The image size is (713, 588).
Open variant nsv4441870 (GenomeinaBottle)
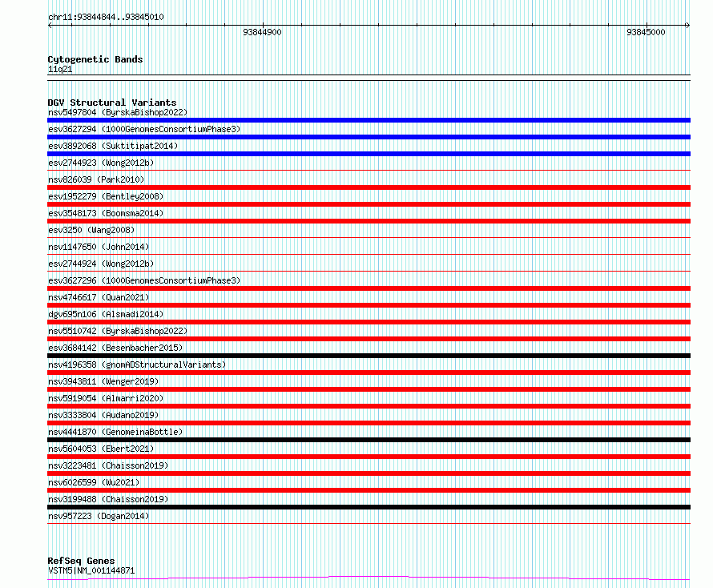pos(115,432)
